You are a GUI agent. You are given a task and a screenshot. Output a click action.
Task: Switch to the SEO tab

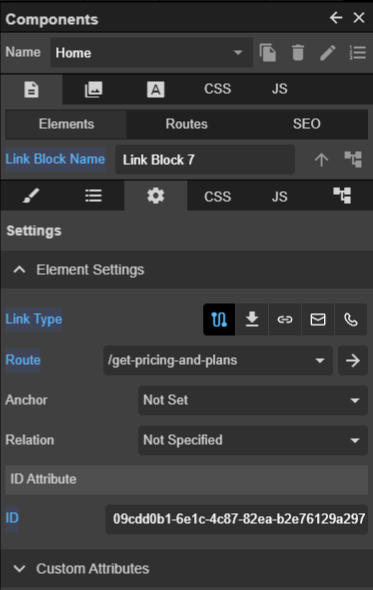[307, 124]
